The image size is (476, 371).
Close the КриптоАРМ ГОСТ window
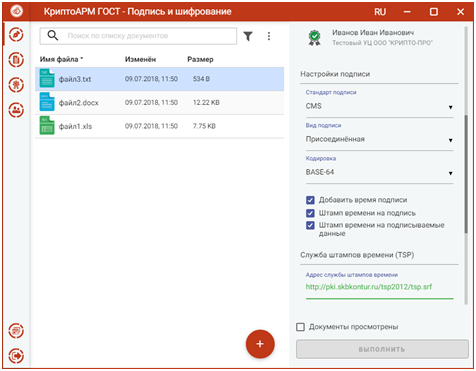point(460,12)
